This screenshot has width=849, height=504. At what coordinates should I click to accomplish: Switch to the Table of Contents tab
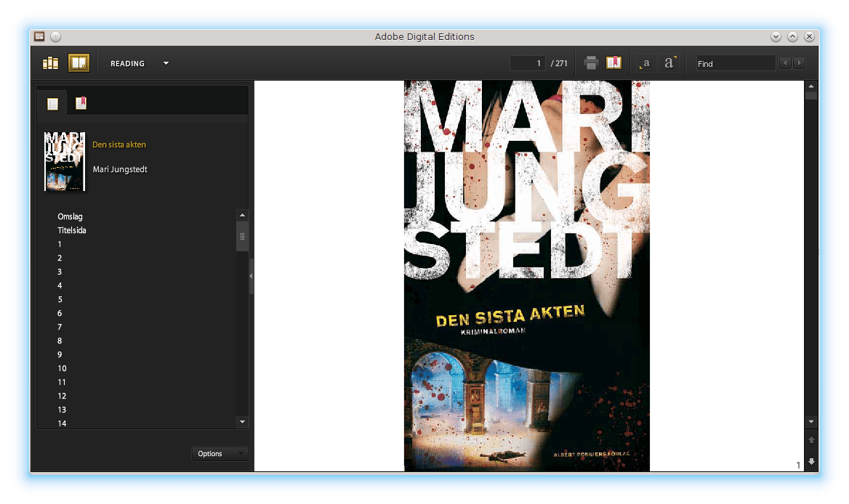(52, 103)
